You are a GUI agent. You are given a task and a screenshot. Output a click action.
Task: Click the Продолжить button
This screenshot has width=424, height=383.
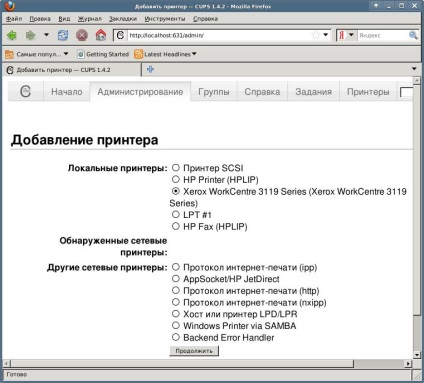(x=194, y=351)
